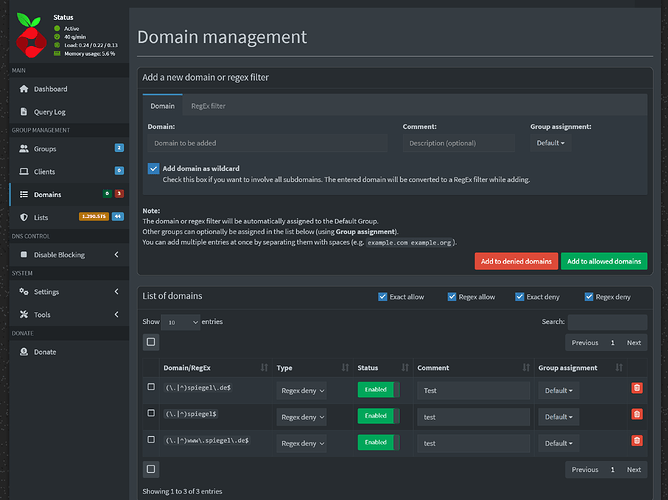The image size is (668, 500).
Task: Click Add to allowed domains button
Action: [x=603, y=261]
